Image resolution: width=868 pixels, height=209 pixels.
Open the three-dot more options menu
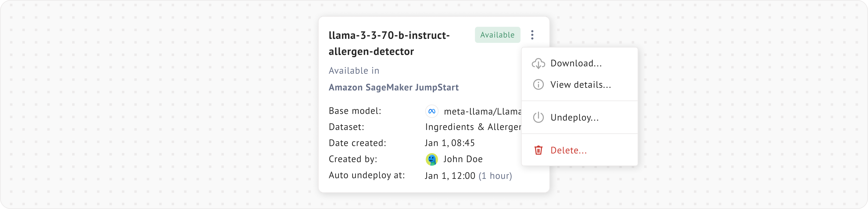(532, 35)
